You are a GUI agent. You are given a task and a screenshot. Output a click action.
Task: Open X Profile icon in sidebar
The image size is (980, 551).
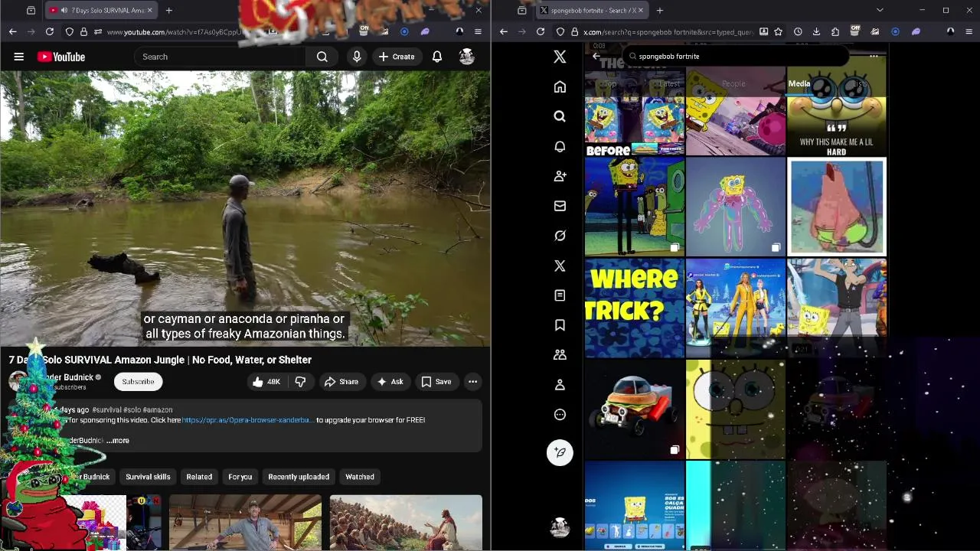pyautogui.click(x=560, y=385)
